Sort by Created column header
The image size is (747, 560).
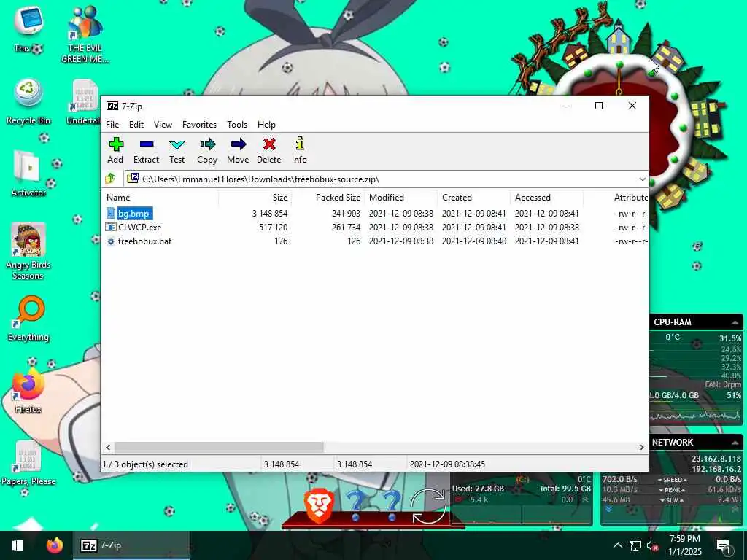pyautogui.click(x=474, y=197)
